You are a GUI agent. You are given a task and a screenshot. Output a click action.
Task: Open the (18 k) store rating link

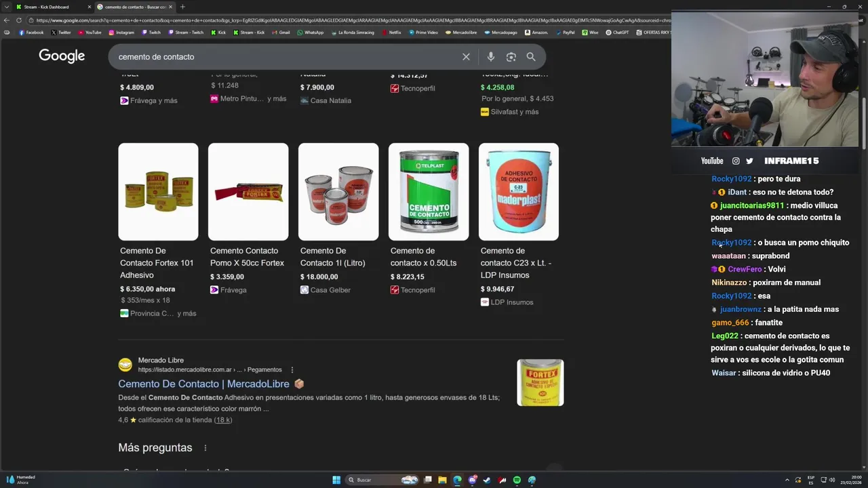pyautogui.click(x=223, y=420)
